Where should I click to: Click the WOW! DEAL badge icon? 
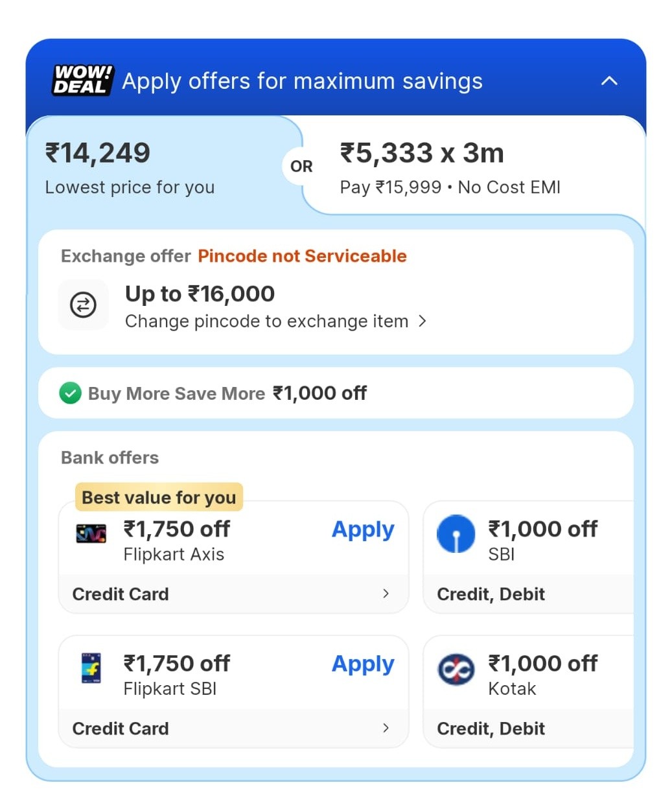coord(82,80)
